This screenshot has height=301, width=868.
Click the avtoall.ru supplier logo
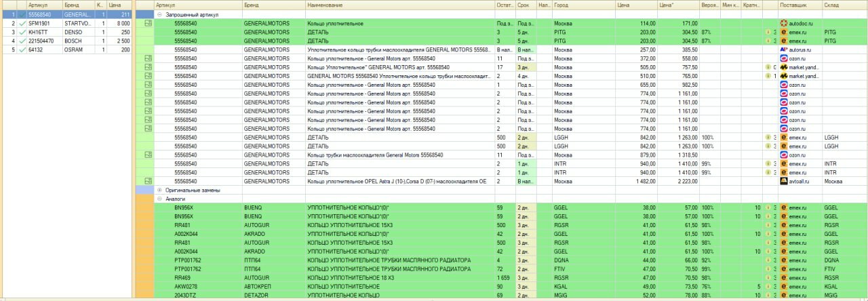click(783, 182)
